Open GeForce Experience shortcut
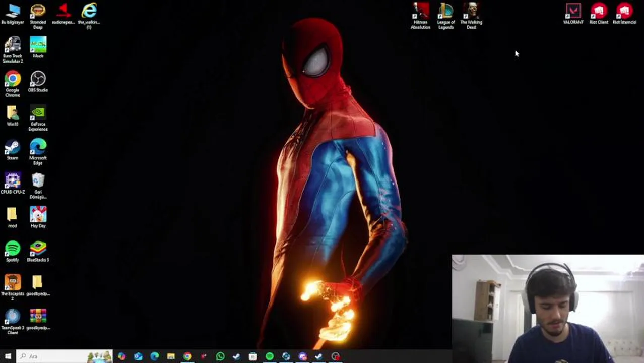Image resolution: width=644 pixels, height=363 pixels. pos(38,118)
